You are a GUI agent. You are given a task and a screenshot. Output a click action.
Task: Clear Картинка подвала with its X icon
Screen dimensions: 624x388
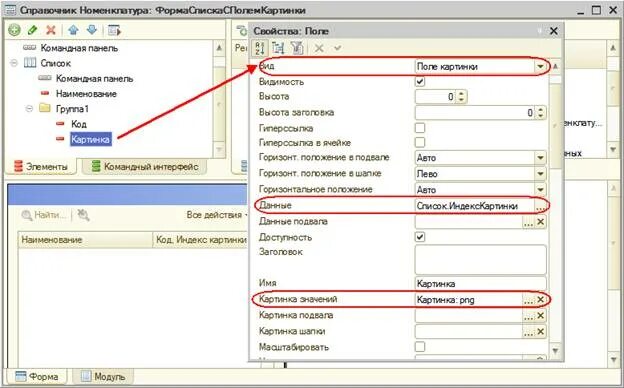540,316
